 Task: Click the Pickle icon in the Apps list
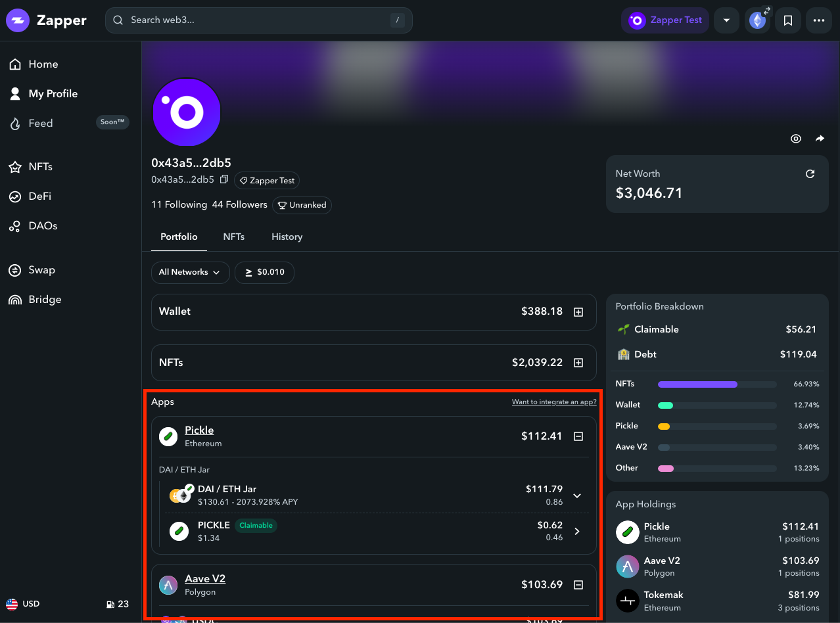click(168, 436)
